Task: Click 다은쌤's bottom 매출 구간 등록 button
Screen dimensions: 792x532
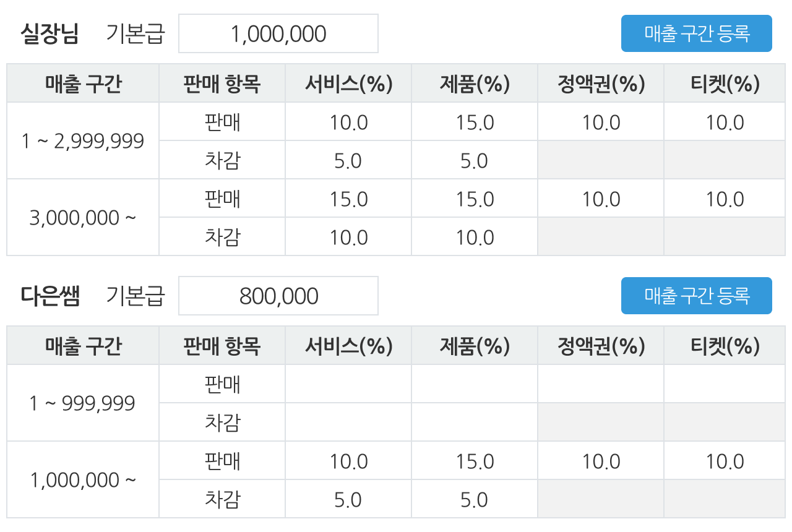Action: 696,296
